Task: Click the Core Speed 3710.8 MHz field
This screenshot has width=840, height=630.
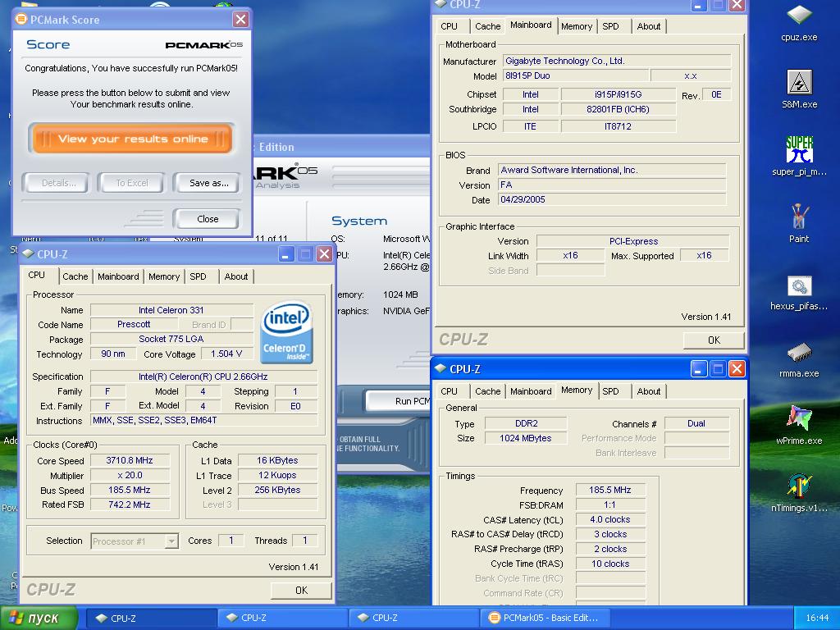Action: pos(130,460)
